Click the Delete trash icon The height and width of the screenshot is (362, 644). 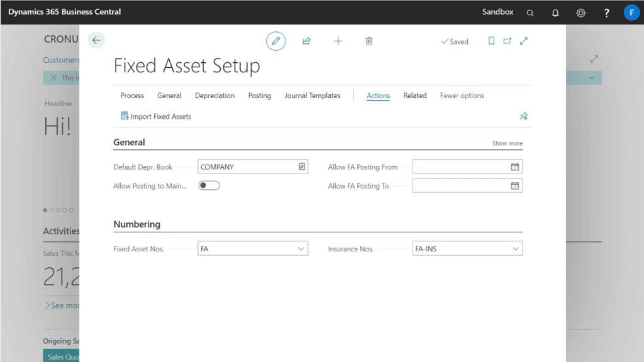[369, 41]
